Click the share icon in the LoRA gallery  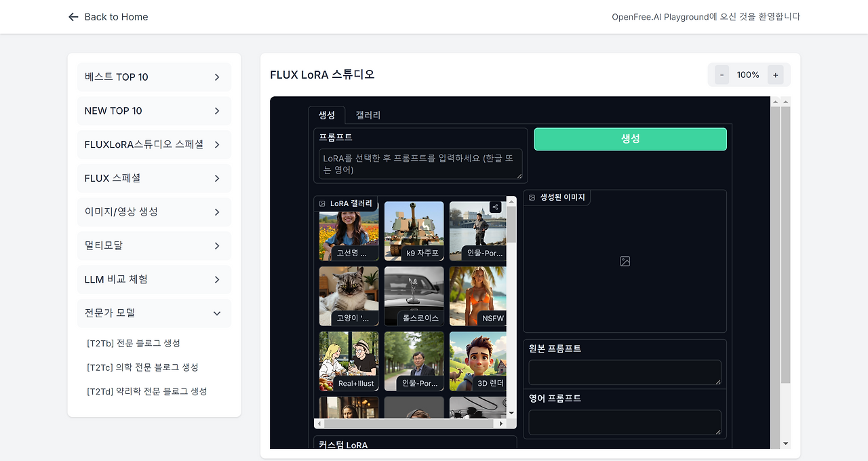coord(495,207)
